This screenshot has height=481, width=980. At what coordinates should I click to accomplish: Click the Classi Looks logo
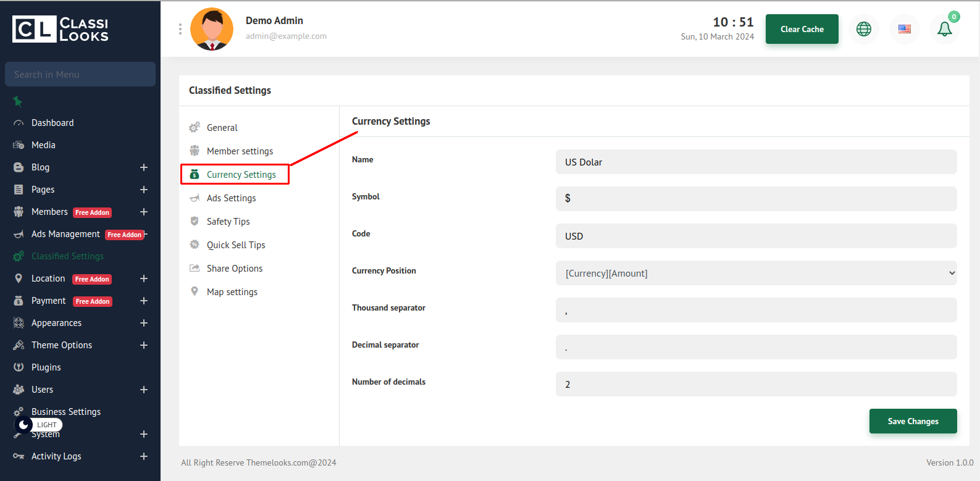click(61, 29)
